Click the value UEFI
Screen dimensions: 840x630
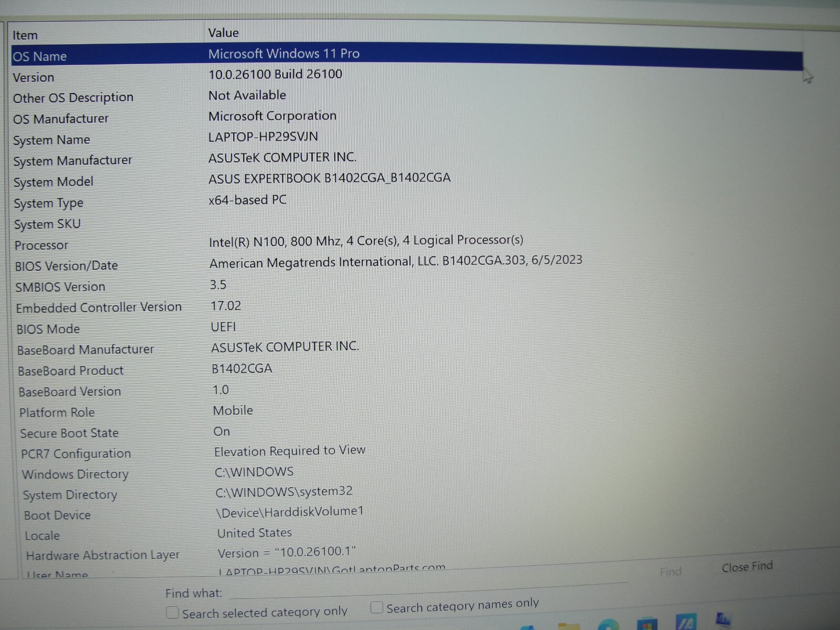(224, 327)
